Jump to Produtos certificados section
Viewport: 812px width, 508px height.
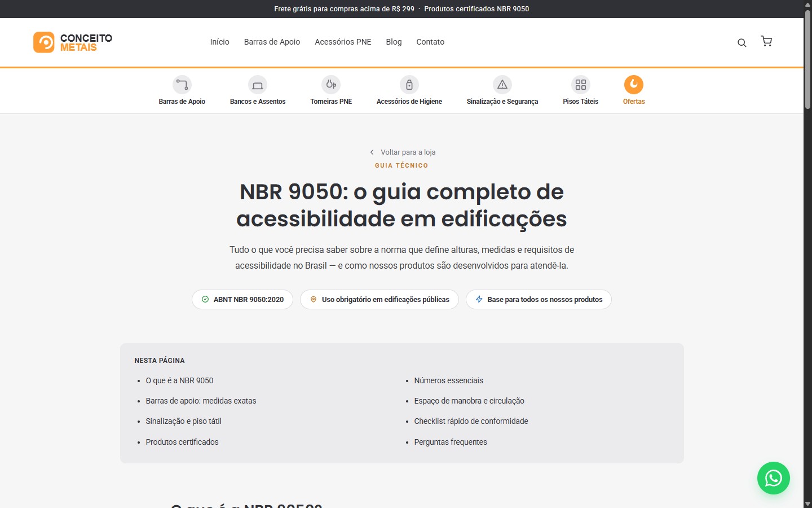point(182,442)
